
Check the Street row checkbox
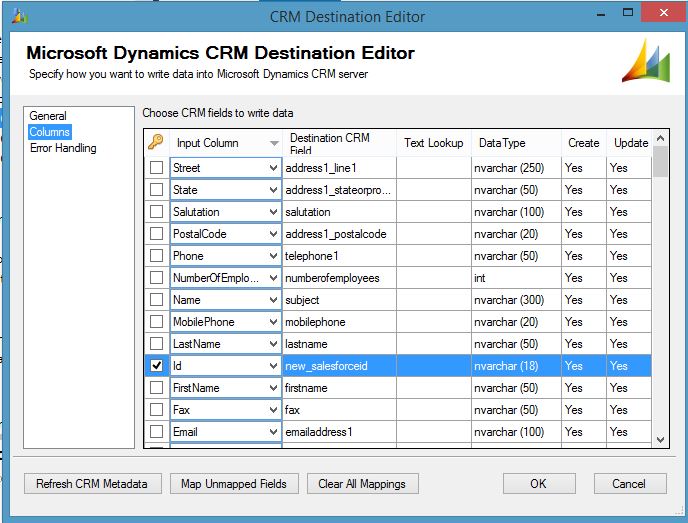pyautogui.click(x=156, y=168)
